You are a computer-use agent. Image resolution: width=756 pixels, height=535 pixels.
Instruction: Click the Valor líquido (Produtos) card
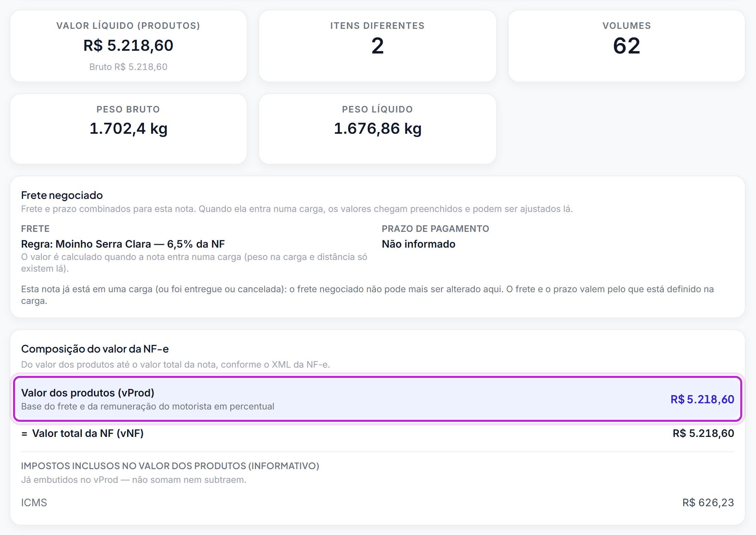[129, 46]
